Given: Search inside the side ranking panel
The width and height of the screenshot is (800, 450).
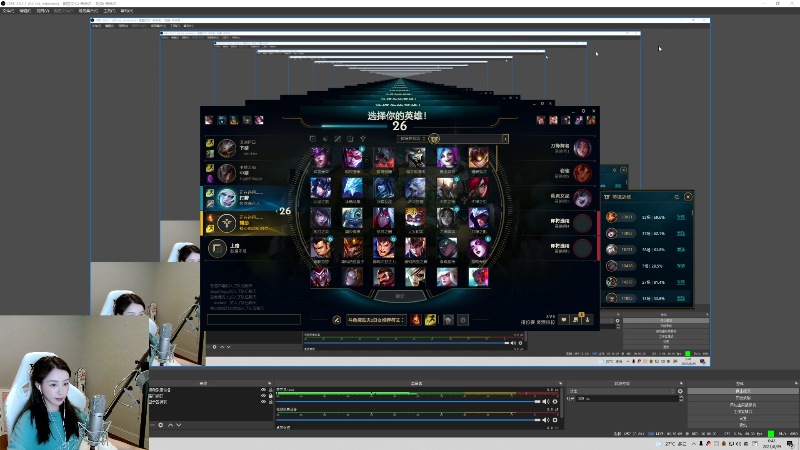Looking at the screenshot, I should (677, 197).
